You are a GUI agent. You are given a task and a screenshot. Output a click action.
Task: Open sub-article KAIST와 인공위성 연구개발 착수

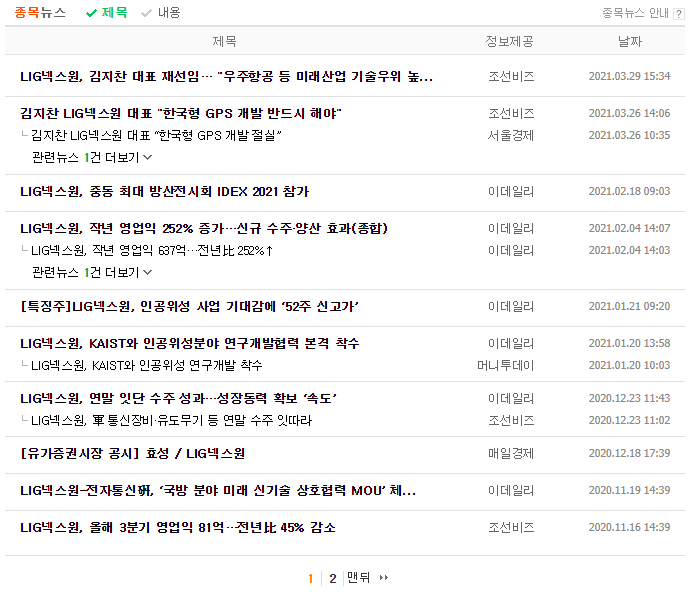coord(147,365)
